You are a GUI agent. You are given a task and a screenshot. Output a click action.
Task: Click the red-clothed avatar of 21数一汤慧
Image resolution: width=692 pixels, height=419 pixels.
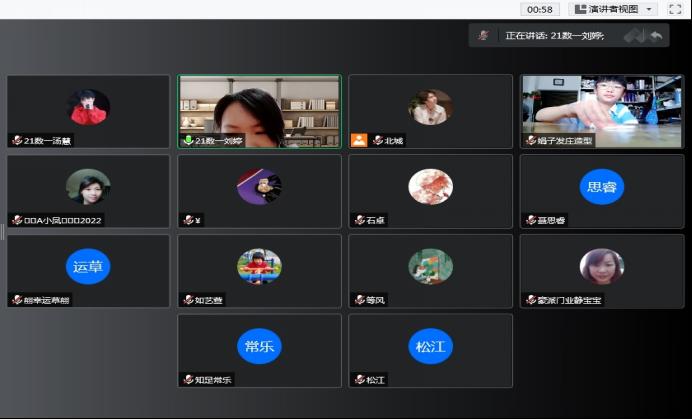pos(88,106)
